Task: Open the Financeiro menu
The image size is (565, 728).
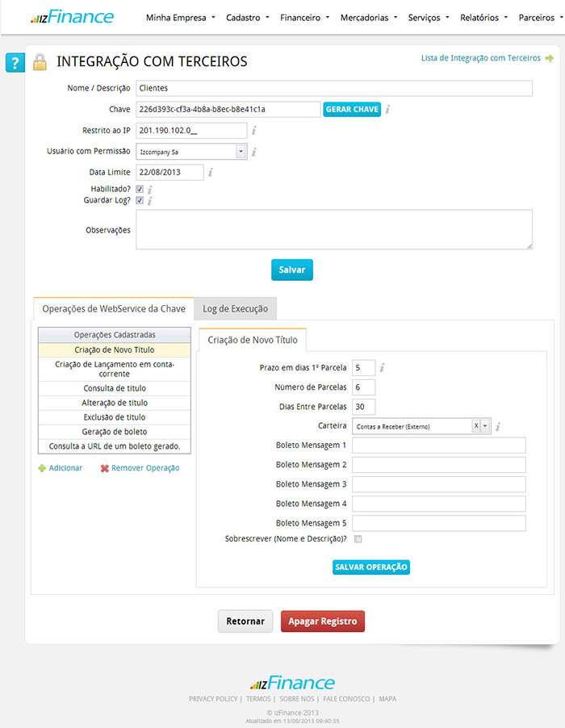Action: pos(303,17)
